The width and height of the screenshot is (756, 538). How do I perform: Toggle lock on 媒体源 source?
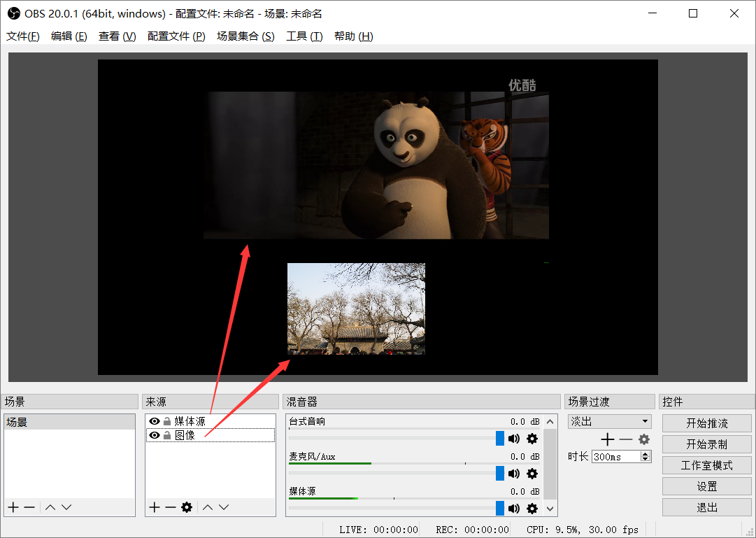coord(167,421)
